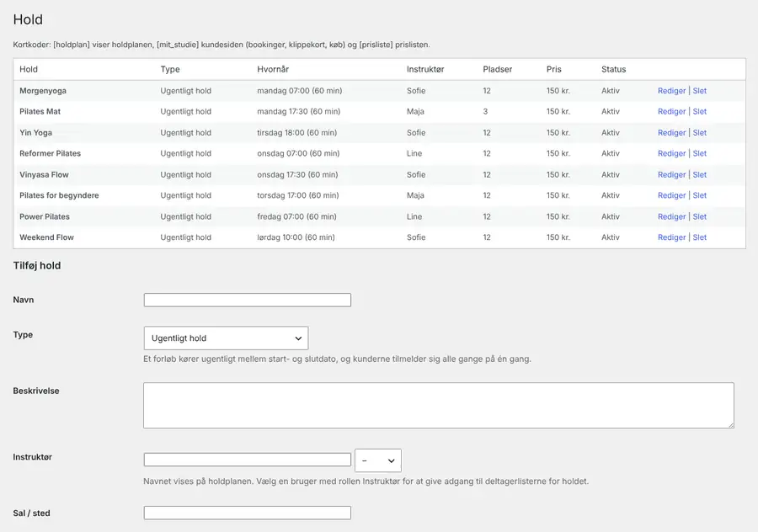Click the Hvornår column header

point(273,69)
